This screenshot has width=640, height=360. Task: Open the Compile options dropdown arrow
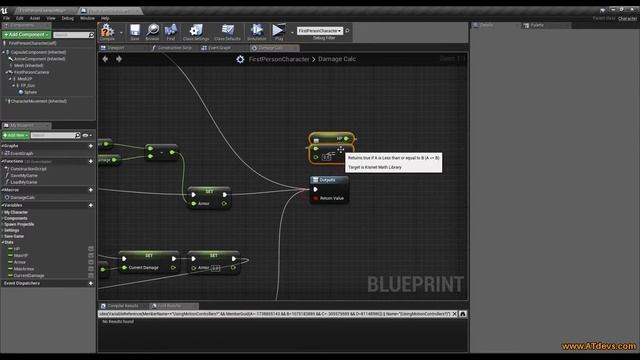[x=121, y=32]
